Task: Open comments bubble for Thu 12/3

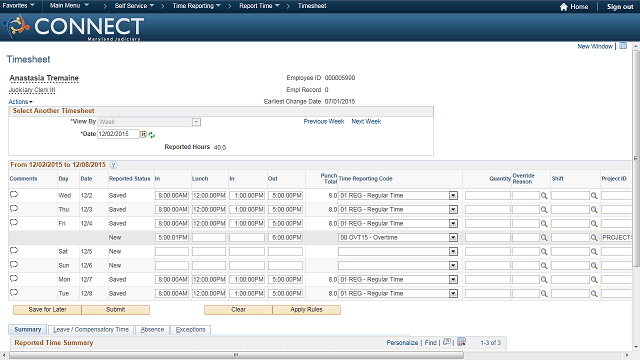Action: point(14,209)
